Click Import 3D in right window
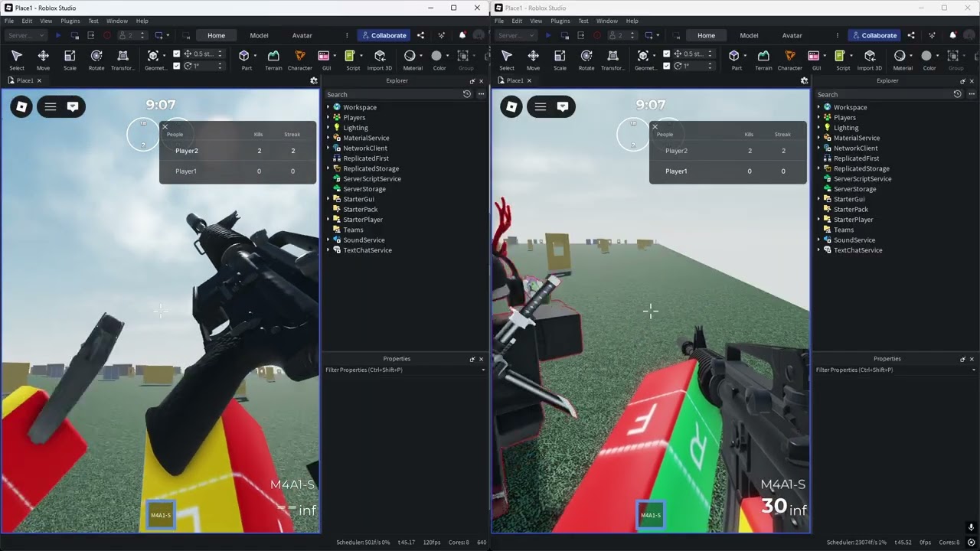Viewport: 980px width, 551px height. [870, 60]
